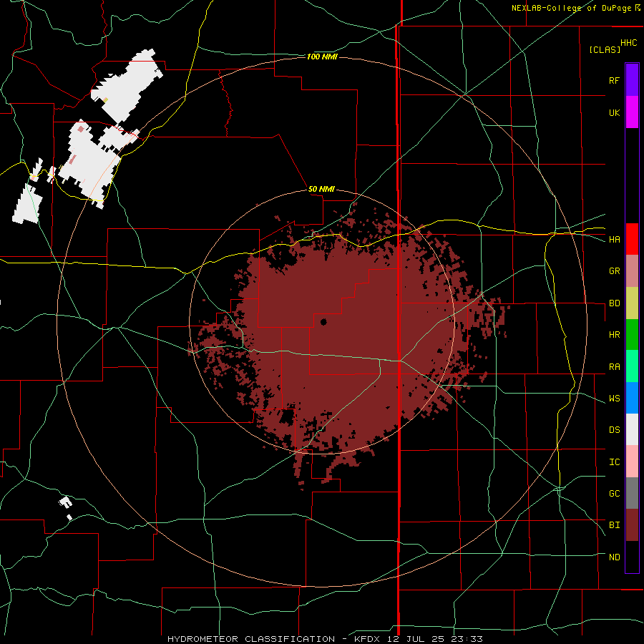This screenshot has height=644, width=644.
Task: Click the HR legend label
Action: (x=614, y=335)
